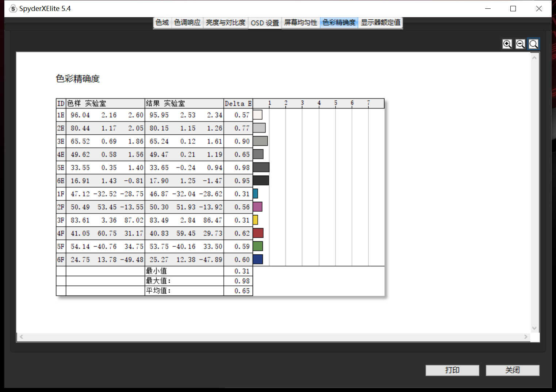Click the 关闭 button
Viewport: 556px width, 392px height.
(513, 370)
